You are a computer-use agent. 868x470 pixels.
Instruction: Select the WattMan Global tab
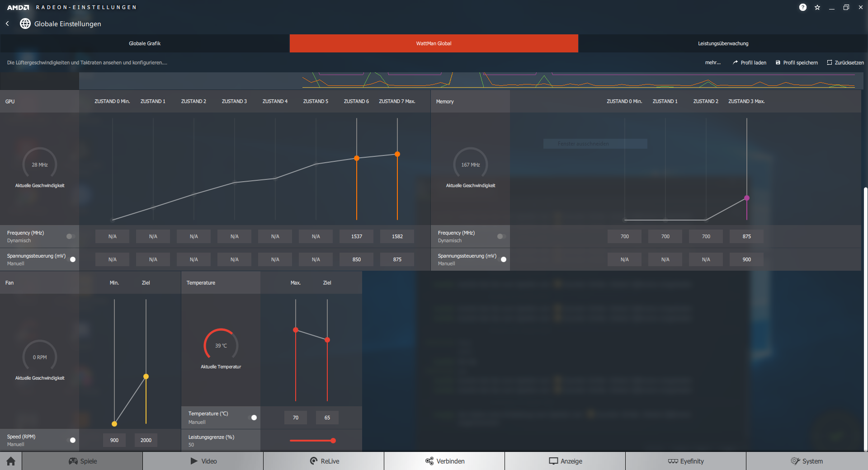pos(434,43)
